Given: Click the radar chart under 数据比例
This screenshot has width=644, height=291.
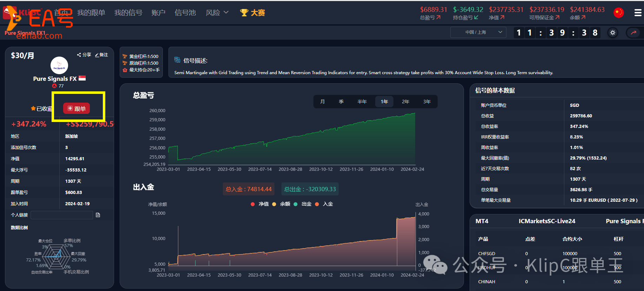Looking at the screenshot, I should pyautogui.click(x=56, y=257).
